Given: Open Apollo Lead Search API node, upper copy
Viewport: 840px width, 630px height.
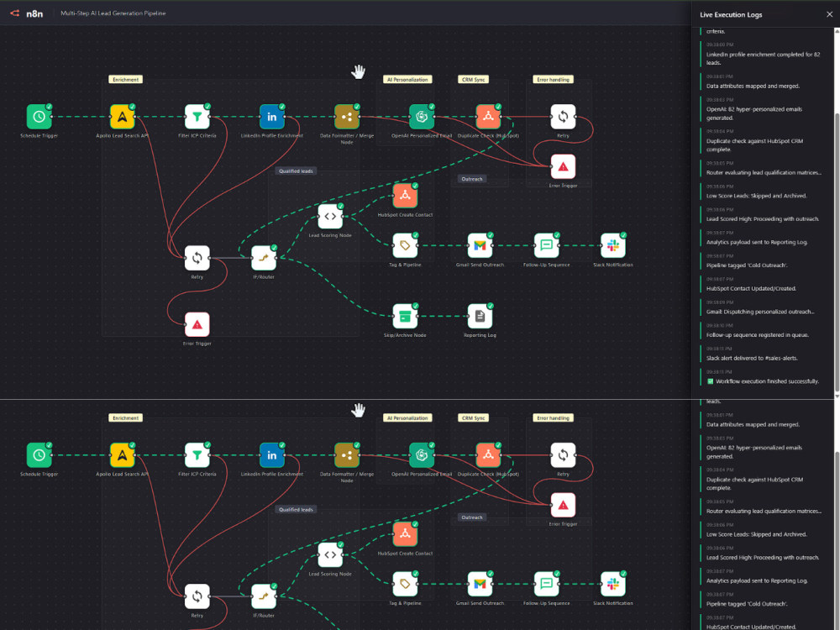Looking at the screenshot, I should (122, 117).
